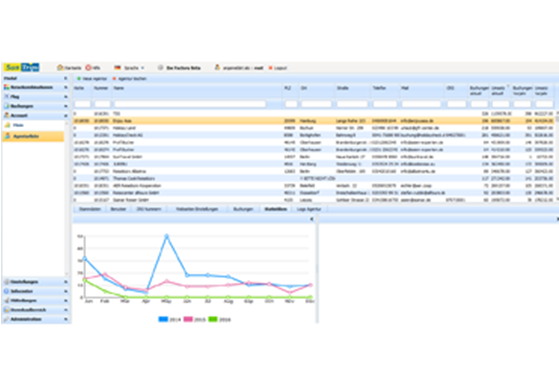
Task: Open the Logo Agentur tab
Action: 309,209
